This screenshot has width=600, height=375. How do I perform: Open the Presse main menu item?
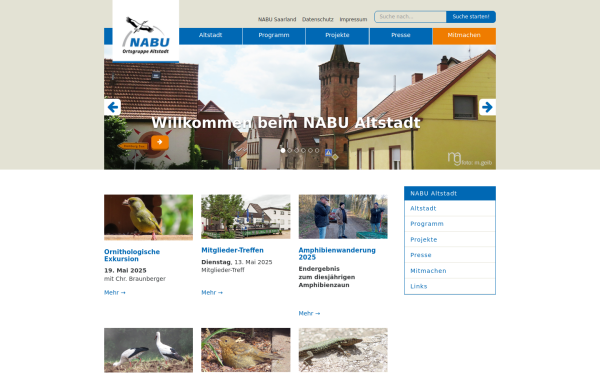click(x=401, y=36)
